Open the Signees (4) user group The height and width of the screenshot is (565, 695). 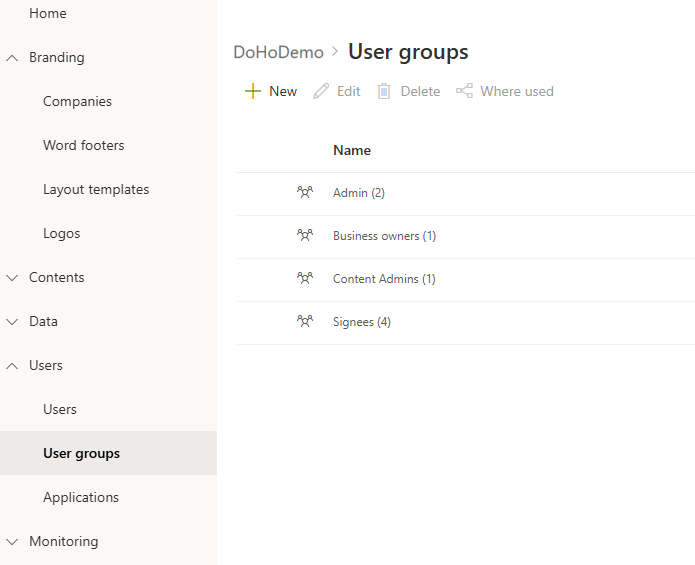tap(361, 322)
